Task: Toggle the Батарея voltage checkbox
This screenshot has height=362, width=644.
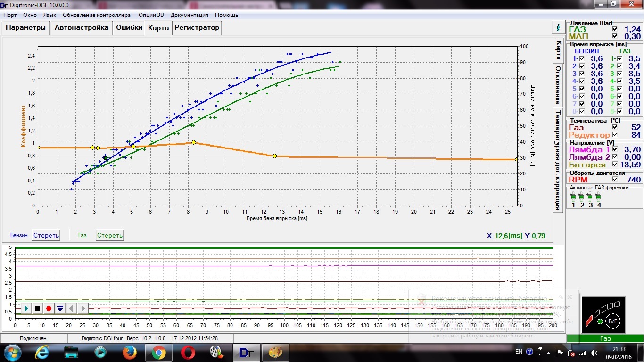Action: click(x=614, y=165)
